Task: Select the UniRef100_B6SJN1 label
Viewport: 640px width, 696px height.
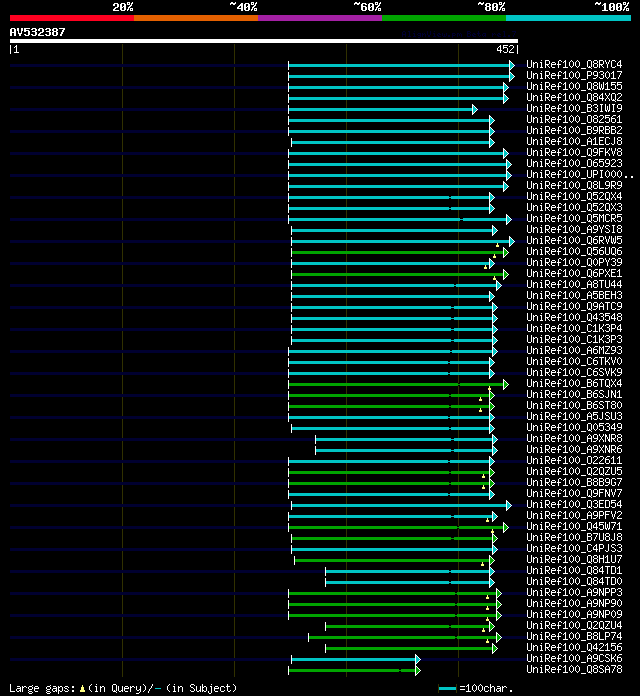Action: (574, 395)
